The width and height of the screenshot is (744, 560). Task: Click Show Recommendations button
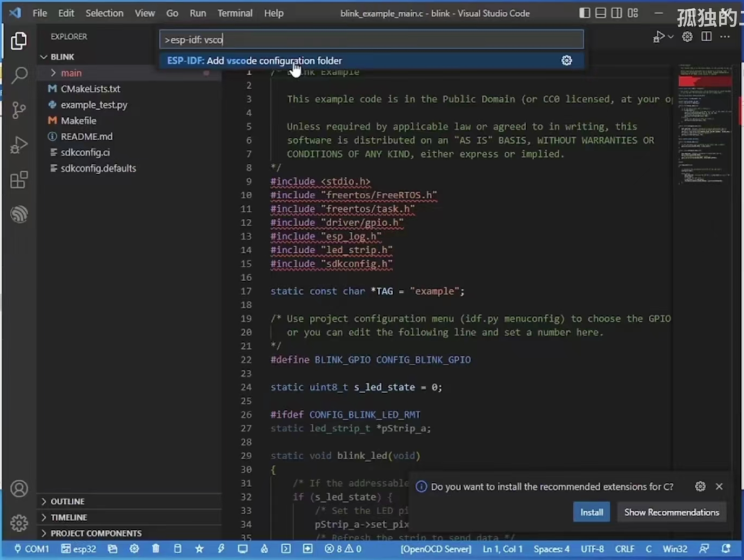pyautogui.click(x=672, y=512)
